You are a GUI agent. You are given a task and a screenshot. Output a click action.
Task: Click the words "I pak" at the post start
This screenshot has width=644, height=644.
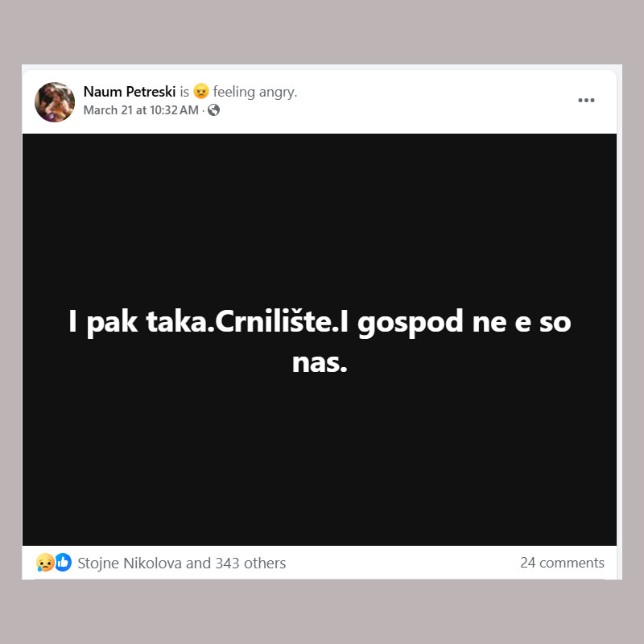coord(103,324)
